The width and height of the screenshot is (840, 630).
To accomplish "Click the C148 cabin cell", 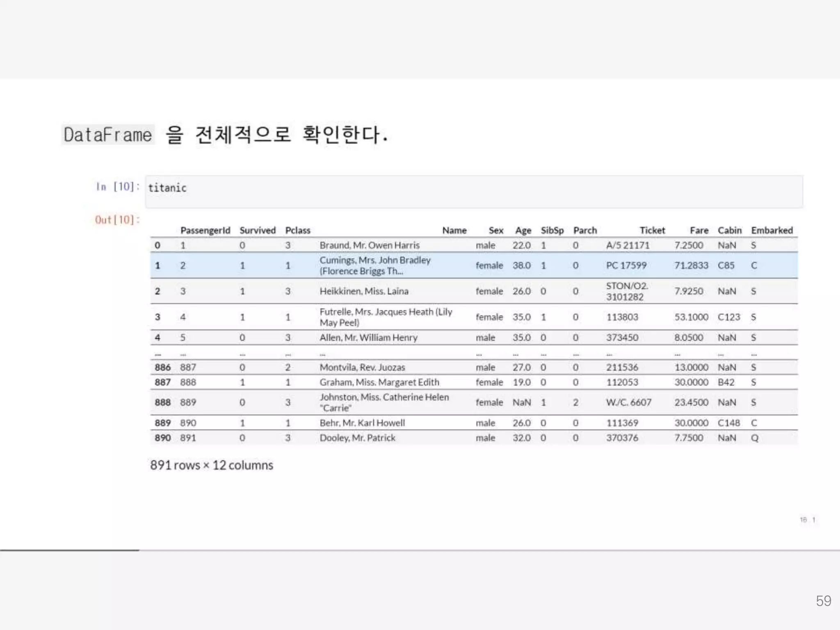I will (728, 423).
